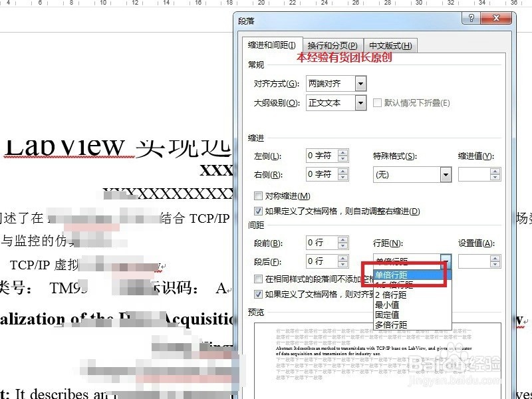Viewport: 532px width, 399px height.
Task: Click the 设置值 input field
Action: tap(474, 261)
